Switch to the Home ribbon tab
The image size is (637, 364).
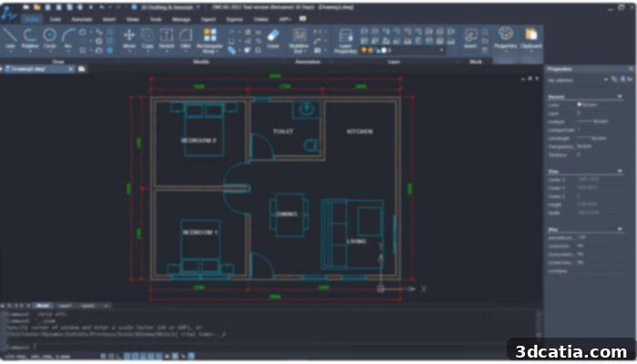[x=32, y=19]
